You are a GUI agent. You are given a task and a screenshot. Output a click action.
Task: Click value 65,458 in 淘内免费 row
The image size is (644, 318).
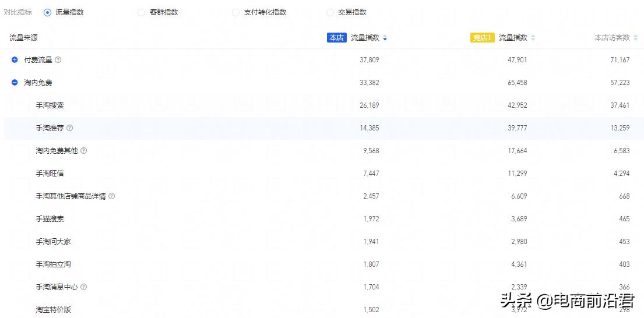(517, 83)
